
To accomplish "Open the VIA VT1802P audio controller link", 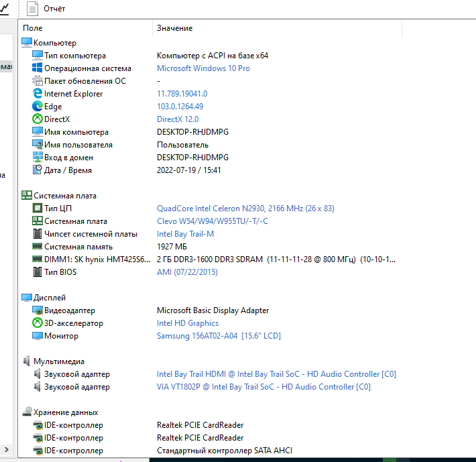I will click(263, 387).
